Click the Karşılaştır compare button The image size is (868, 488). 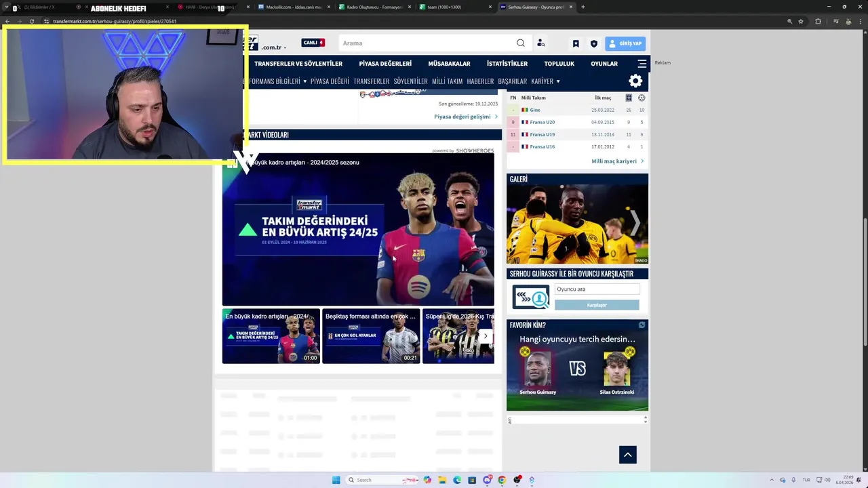coord(597,305)
